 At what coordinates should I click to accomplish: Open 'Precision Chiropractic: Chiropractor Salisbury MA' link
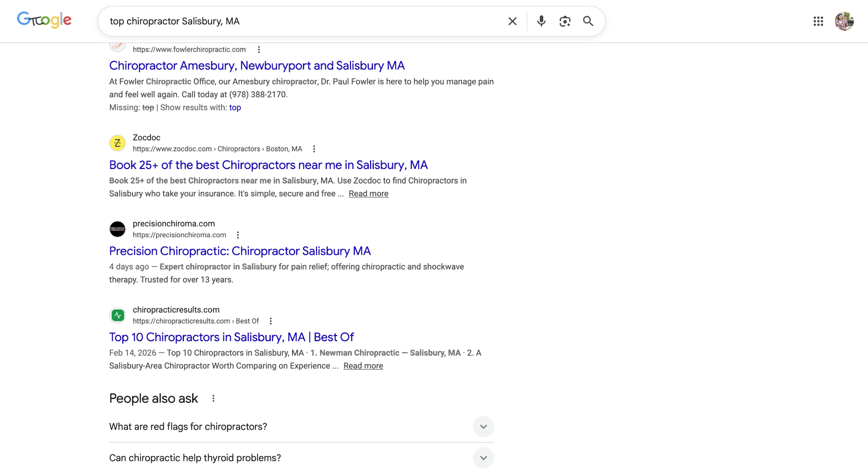240,251
